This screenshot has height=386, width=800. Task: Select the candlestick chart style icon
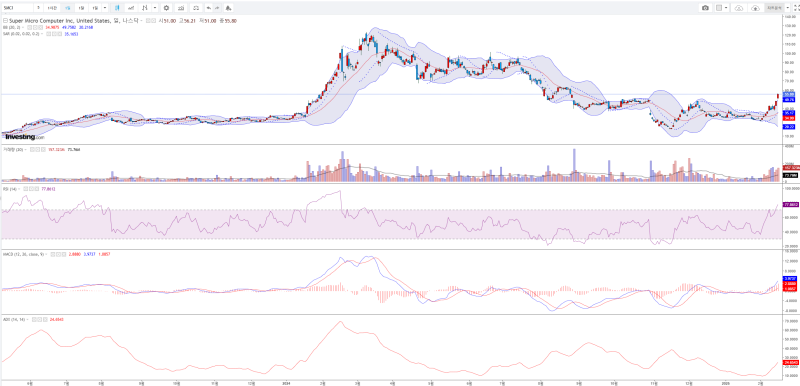click(117, 8)
